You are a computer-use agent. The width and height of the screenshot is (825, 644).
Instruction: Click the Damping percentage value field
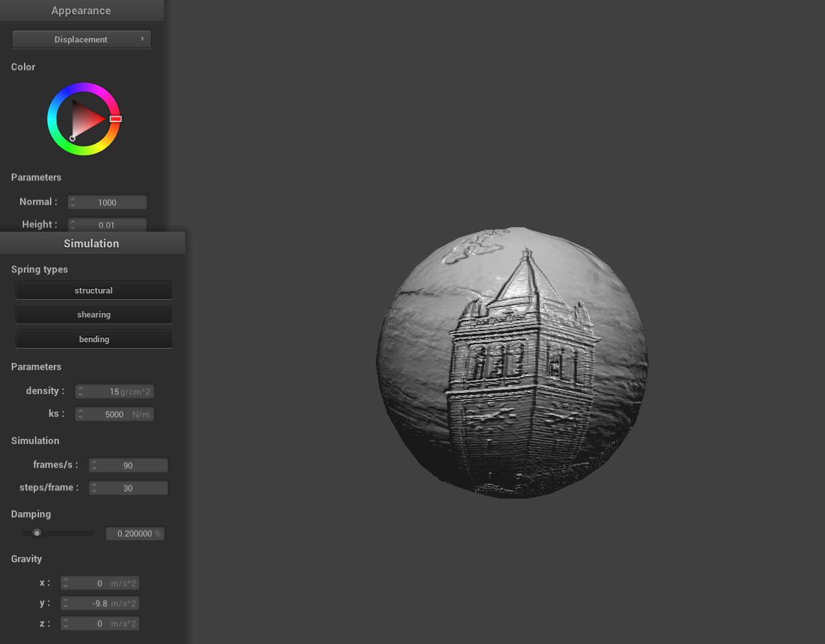(x=135, y=534)
